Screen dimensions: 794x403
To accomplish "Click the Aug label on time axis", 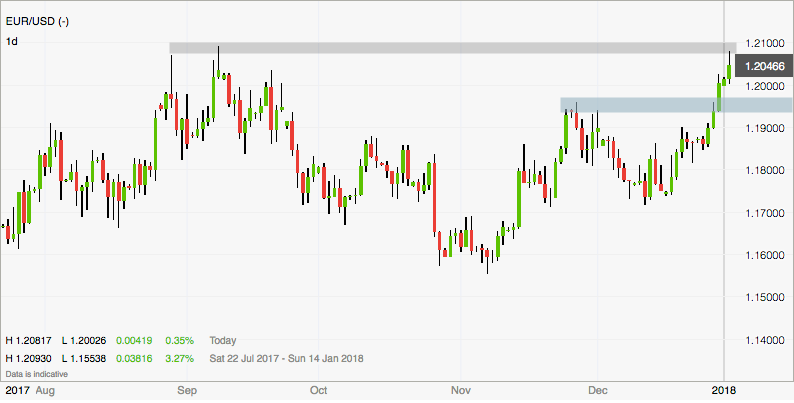I will point(46,390).
